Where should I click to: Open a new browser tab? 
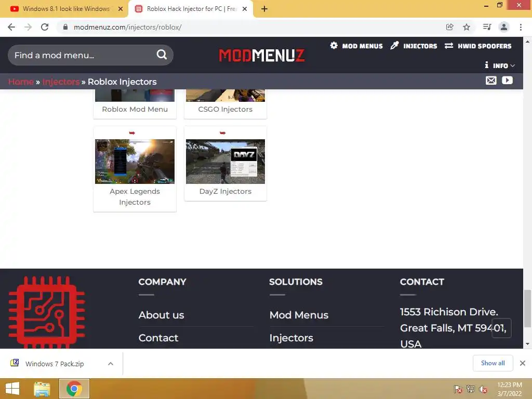pos(264,9)
